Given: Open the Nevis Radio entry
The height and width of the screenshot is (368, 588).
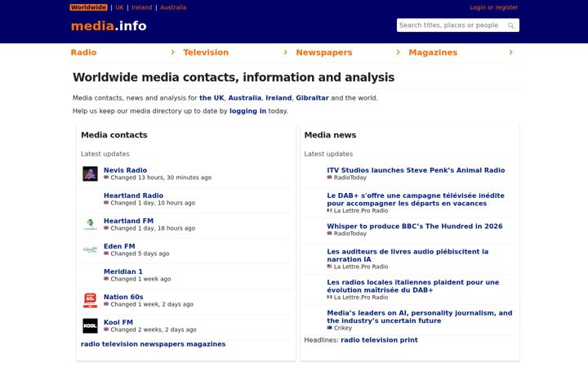Looking at the screenshot, I should click(x=125, y=170).
